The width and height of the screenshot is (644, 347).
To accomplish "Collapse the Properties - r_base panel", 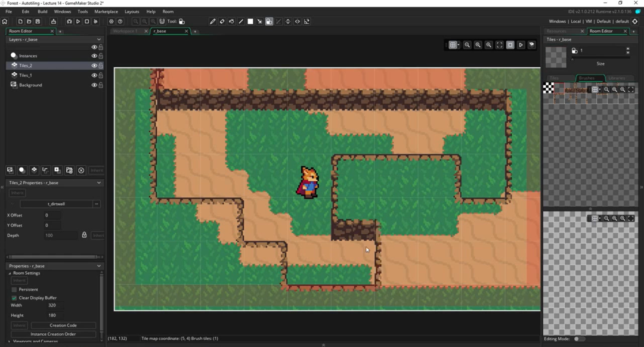I will pos(99,266).
